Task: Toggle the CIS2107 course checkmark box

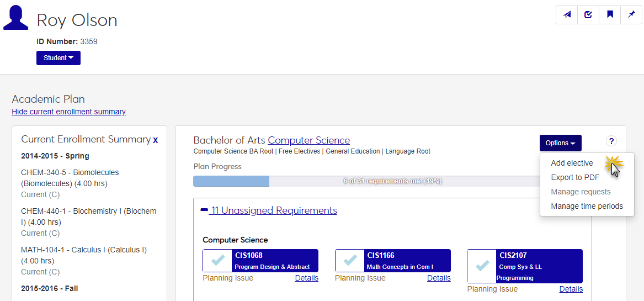Action: pyautogui.click(x=482, y=266)
